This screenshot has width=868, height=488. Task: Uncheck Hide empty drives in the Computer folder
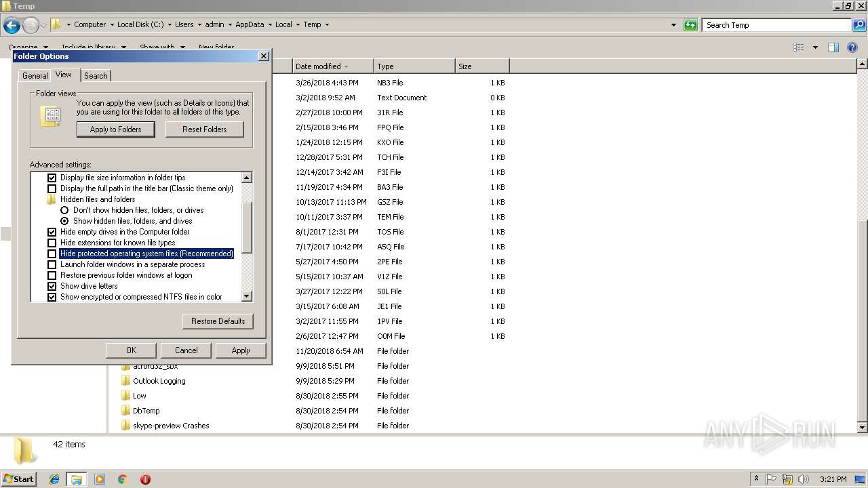52,232
